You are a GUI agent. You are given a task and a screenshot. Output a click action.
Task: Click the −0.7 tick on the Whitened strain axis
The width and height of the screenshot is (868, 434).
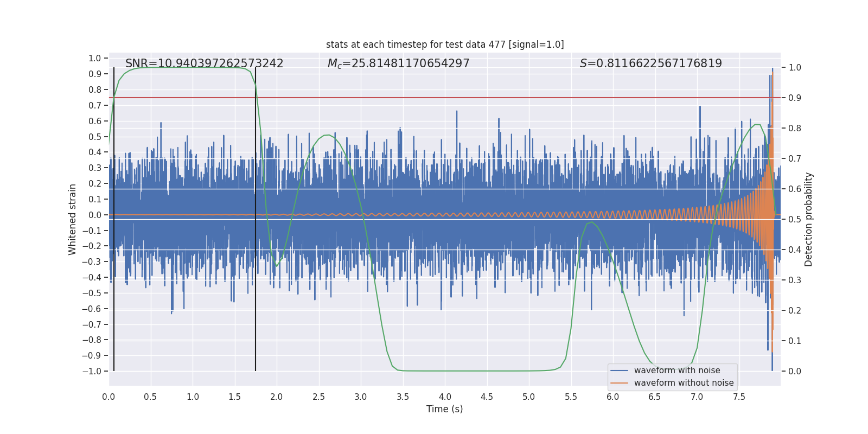92,324
